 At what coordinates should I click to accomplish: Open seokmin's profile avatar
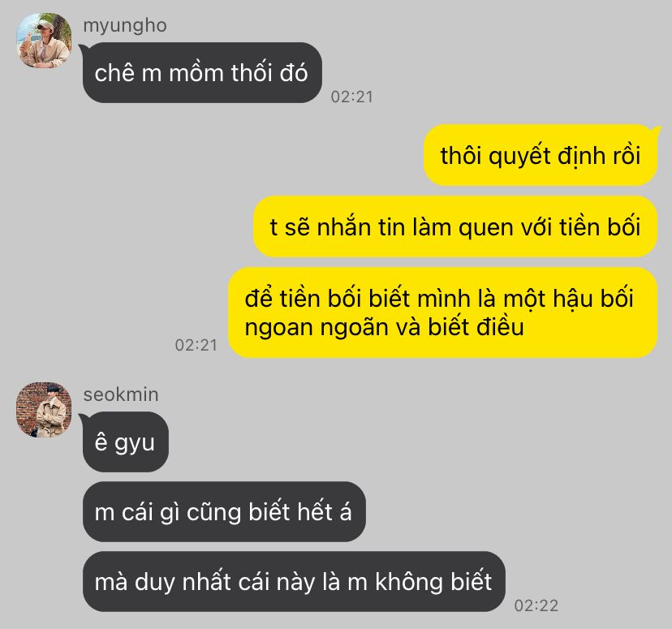pos(44,410)
